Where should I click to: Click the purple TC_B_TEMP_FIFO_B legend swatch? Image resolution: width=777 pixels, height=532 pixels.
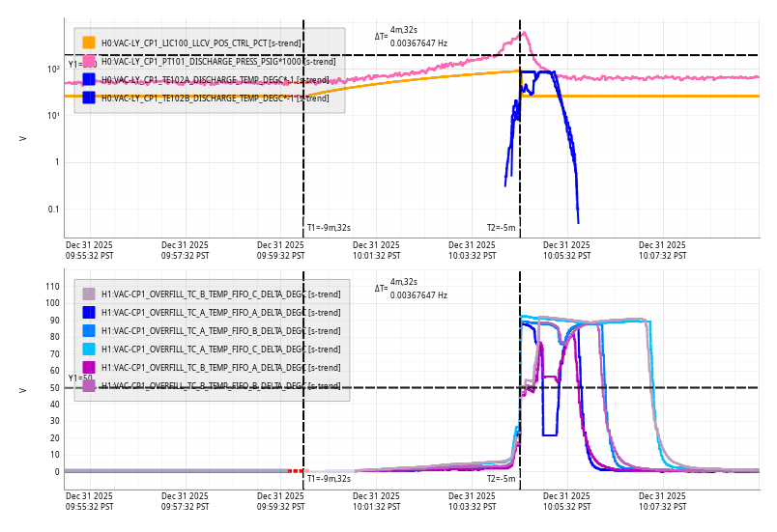click(x=89, y=385)
